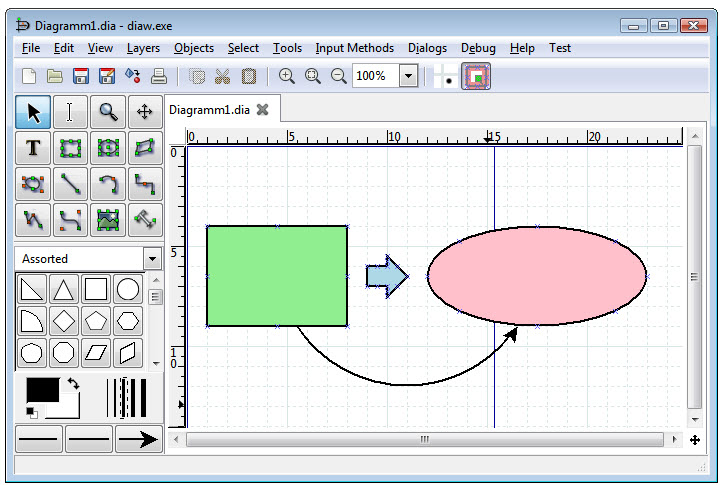Select the Text edit cursor tool
The width and height of the screenshot is (727, 485).
pos(70,112)
